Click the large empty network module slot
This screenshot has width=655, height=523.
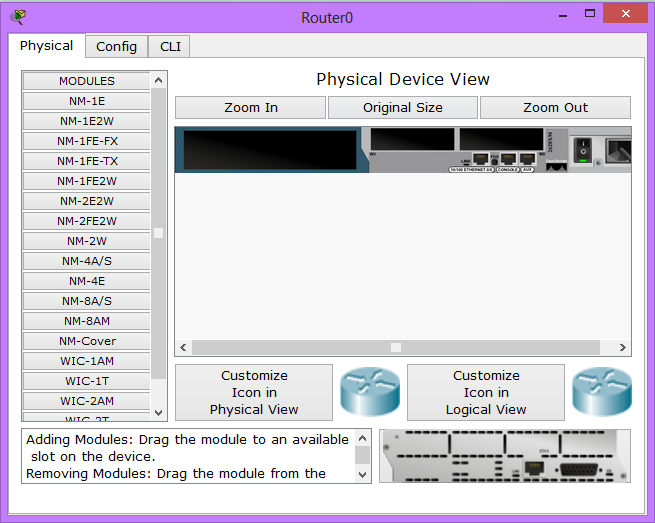(270, 150)
